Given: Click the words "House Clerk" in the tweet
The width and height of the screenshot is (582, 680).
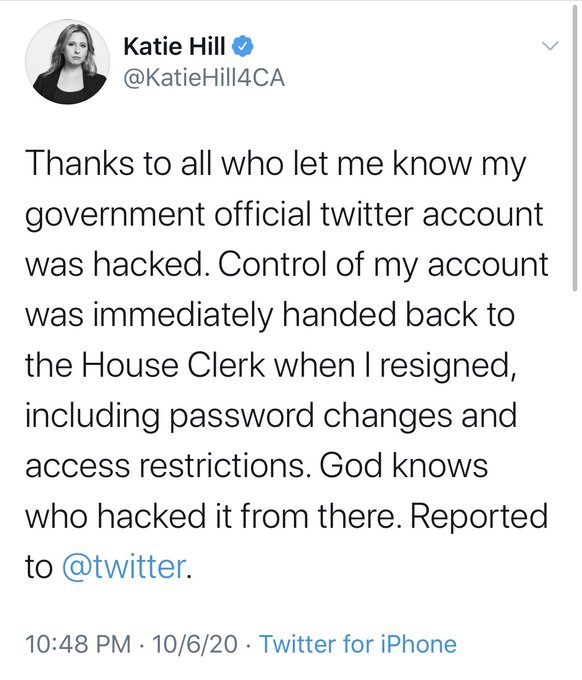Looking at the screenshot, I should click(173, 365).
